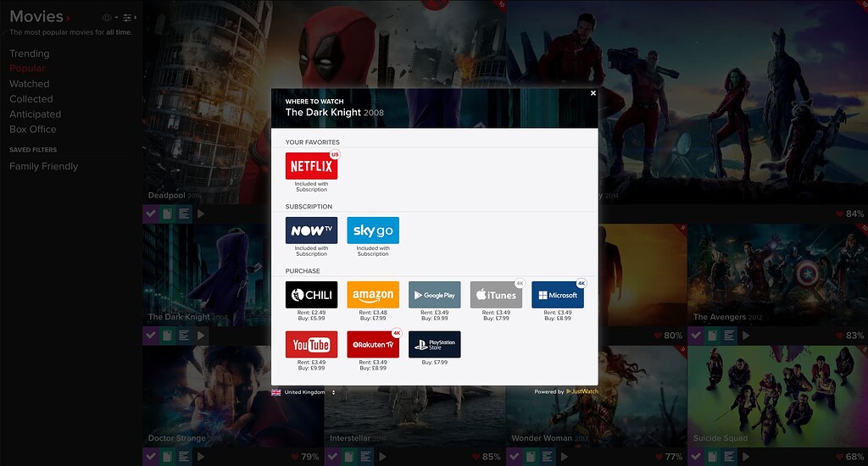Click the play icon under Wonder Woman
This screenshot has width=868, height=466.
(x=564, y=457)
